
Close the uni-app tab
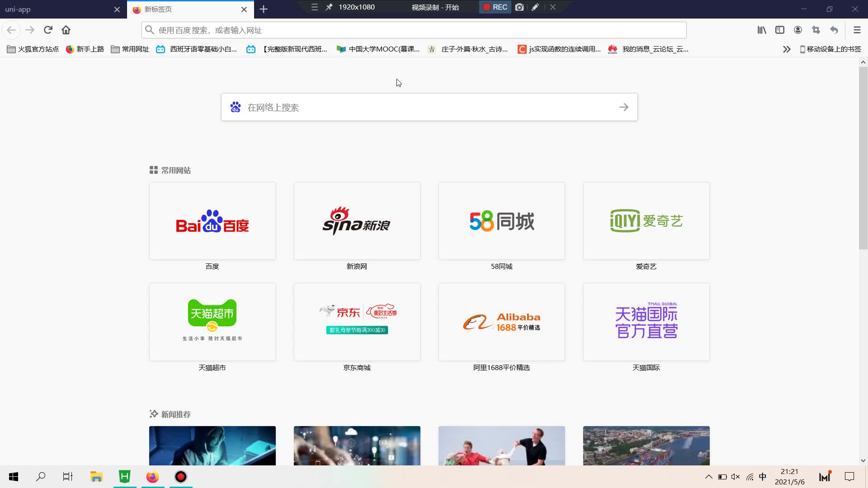point(117,9)
